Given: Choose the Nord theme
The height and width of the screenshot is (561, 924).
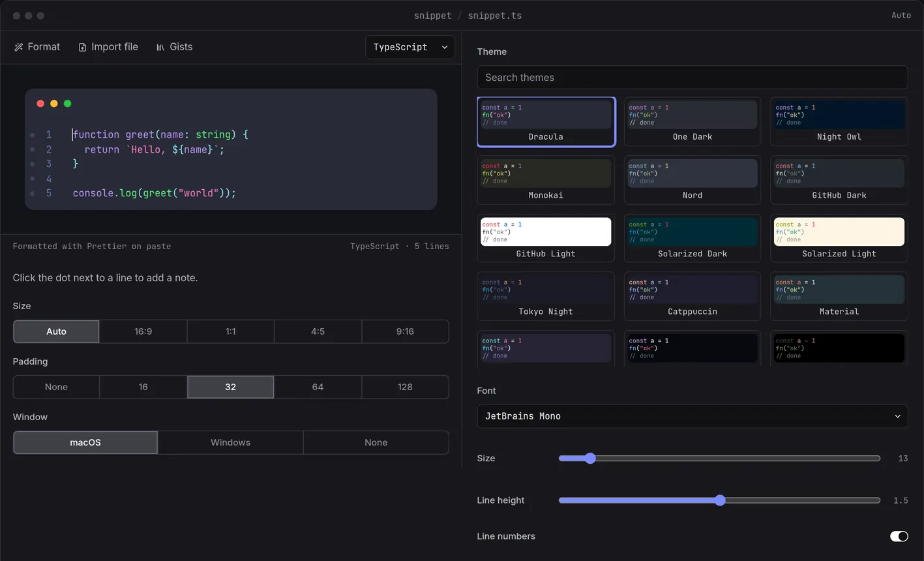Looking at the screenshot, I should [693, 180].
